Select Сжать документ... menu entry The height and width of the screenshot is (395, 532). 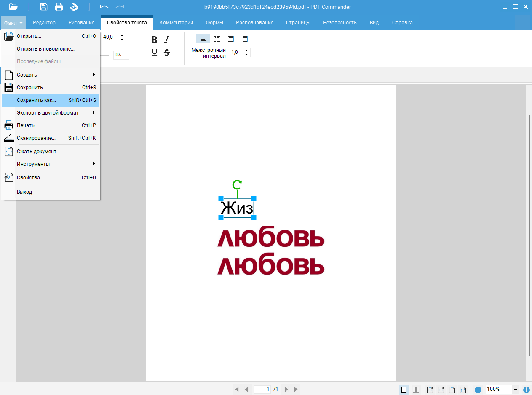(51, 152)
